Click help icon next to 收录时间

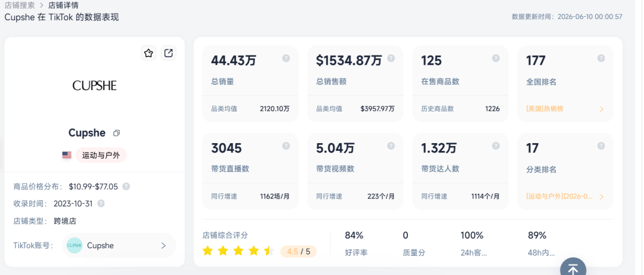point(101,203)
